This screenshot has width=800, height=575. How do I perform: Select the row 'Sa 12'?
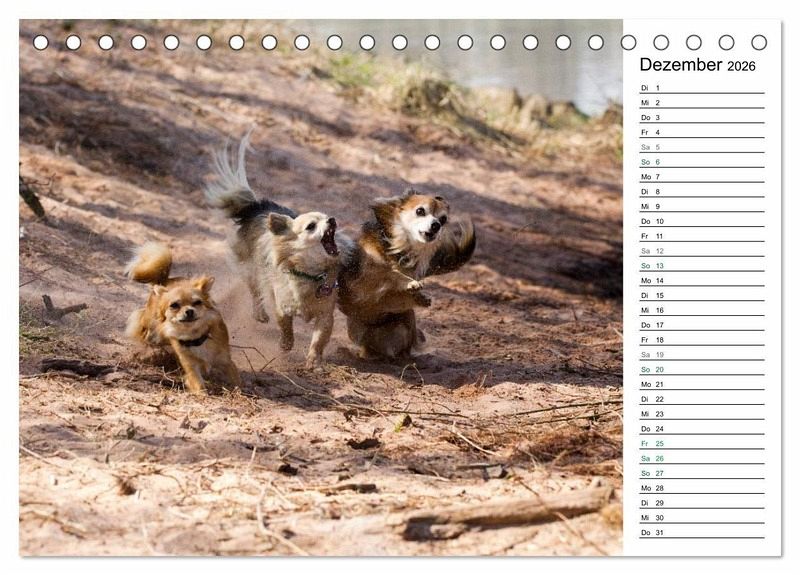(702, 251)
